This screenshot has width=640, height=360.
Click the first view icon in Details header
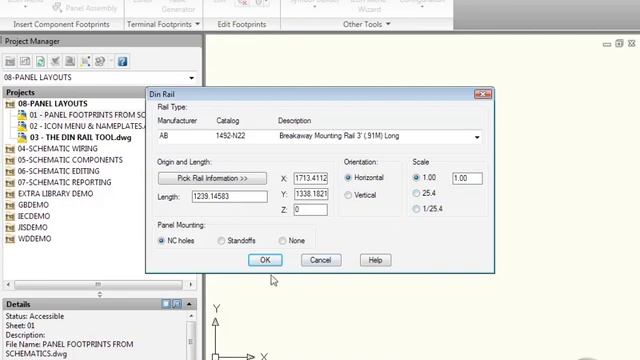tap(166, 304)
